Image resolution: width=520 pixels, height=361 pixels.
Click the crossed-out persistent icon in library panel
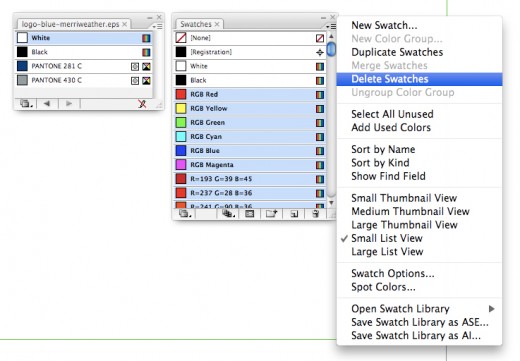pyautogui.click(x=142, y=104)
